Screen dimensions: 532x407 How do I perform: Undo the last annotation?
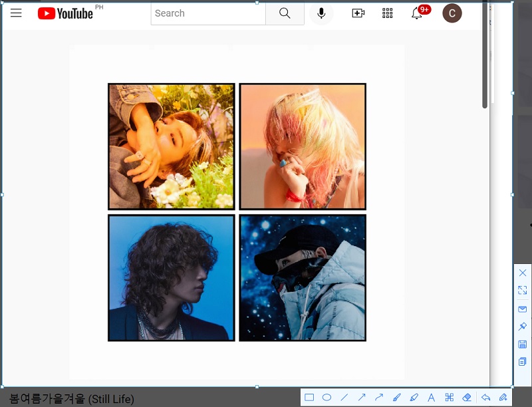(486, 397)
